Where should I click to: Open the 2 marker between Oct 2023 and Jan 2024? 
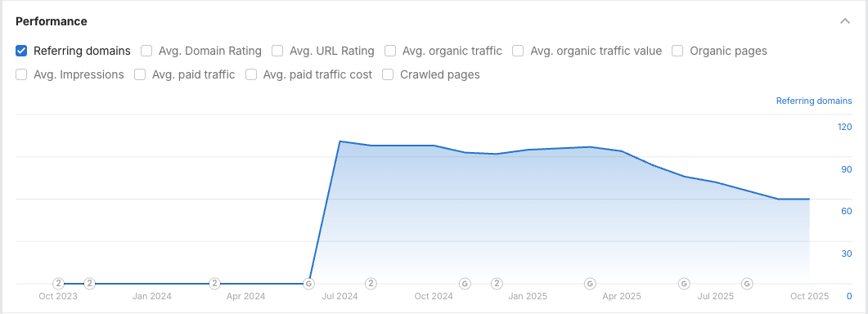click(x=90, y=284)
